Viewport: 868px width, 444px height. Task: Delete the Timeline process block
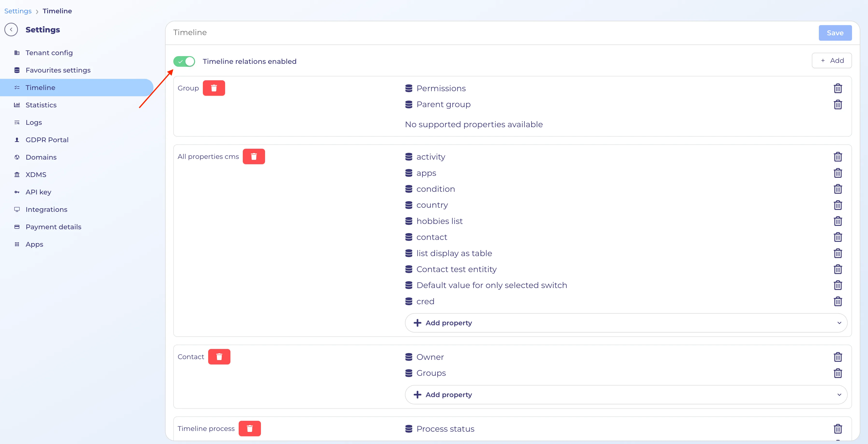[x=250, y=428]
